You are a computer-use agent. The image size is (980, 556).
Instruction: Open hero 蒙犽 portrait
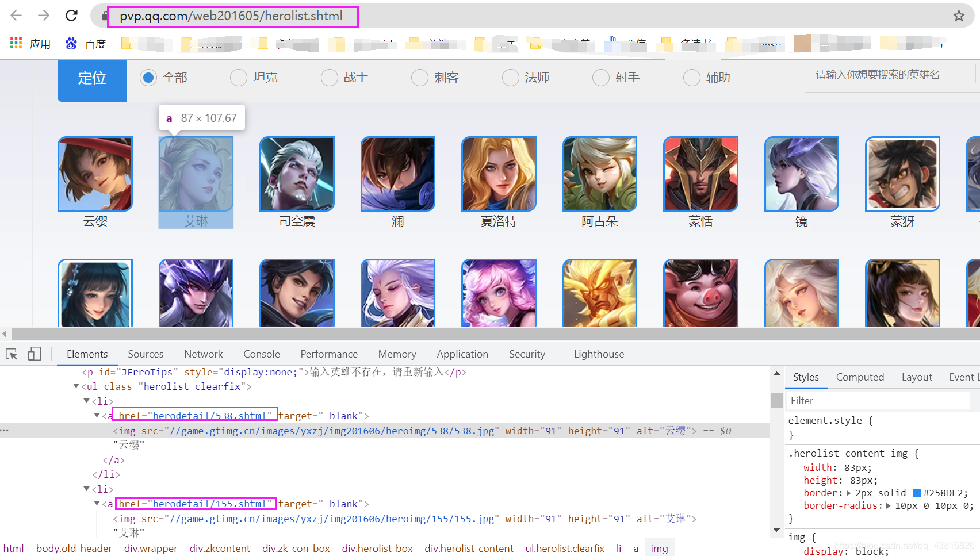(x=902, y=174)
